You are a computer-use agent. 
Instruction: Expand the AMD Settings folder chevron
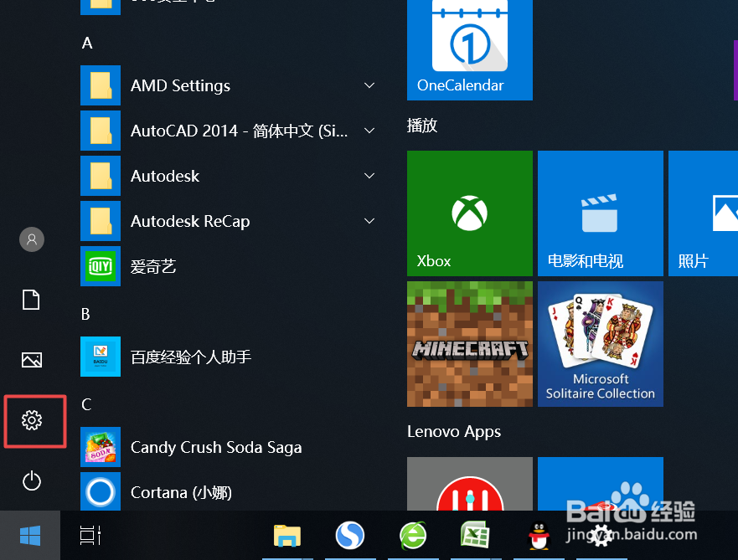coord(369,85)
